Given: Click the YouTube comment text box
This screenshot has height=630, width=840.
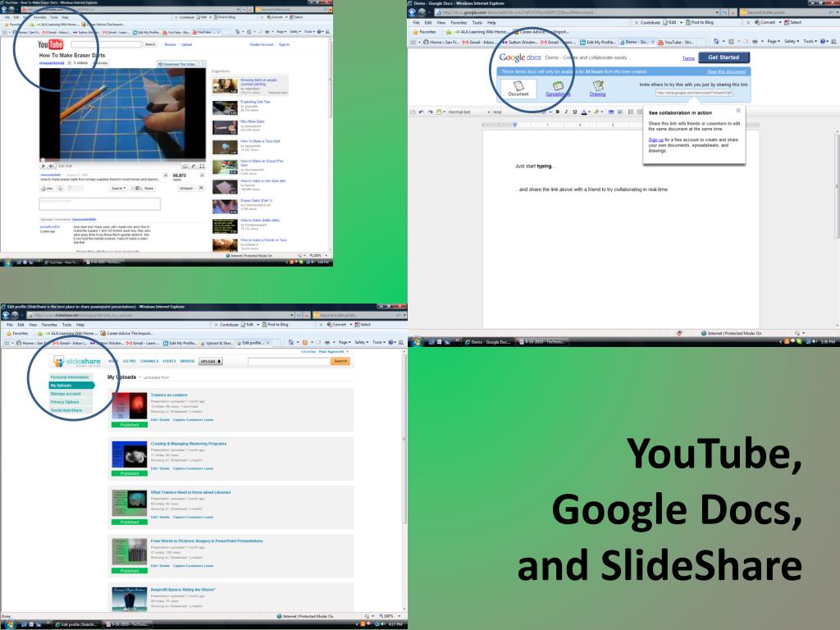Looking at the screenshot, I should click(99, 203).
